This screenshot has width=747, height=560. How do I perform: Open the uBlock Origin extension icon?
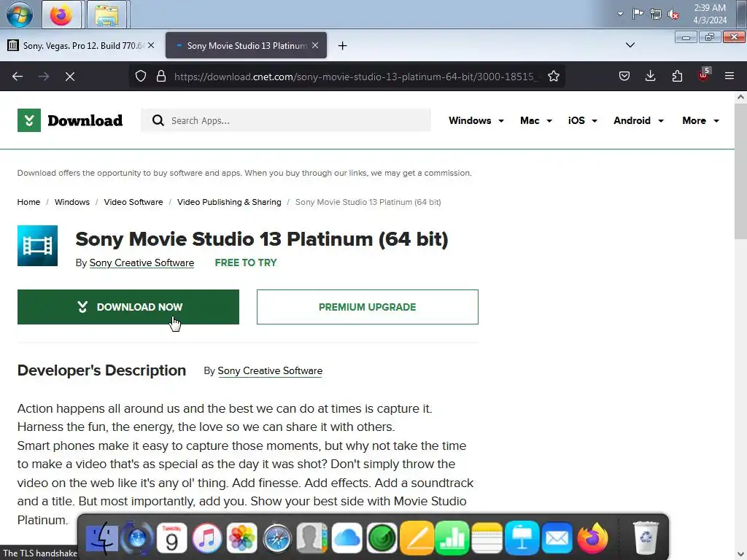(704, 75)
